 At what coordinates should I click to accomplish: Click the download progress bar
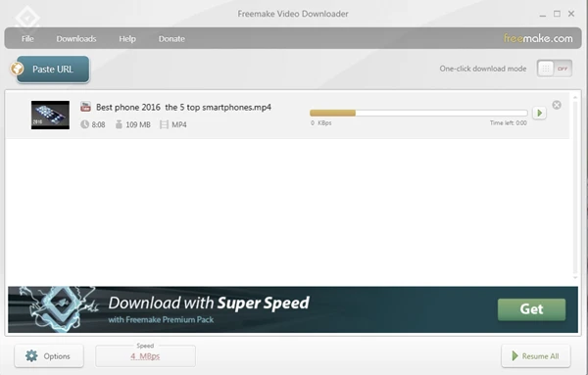tap(418, 113)
